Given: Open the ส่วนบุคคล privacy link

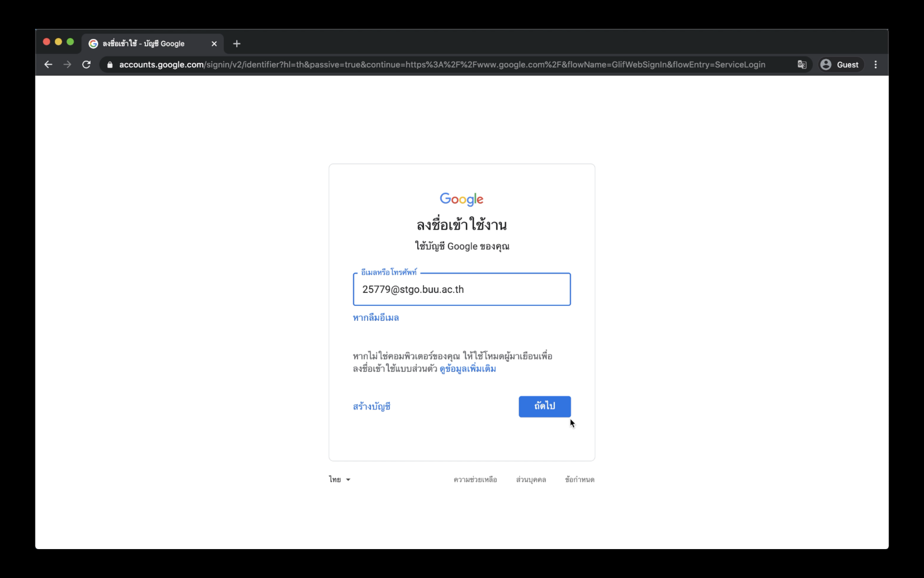Looking at the screenshot, I should click(531, 479).
